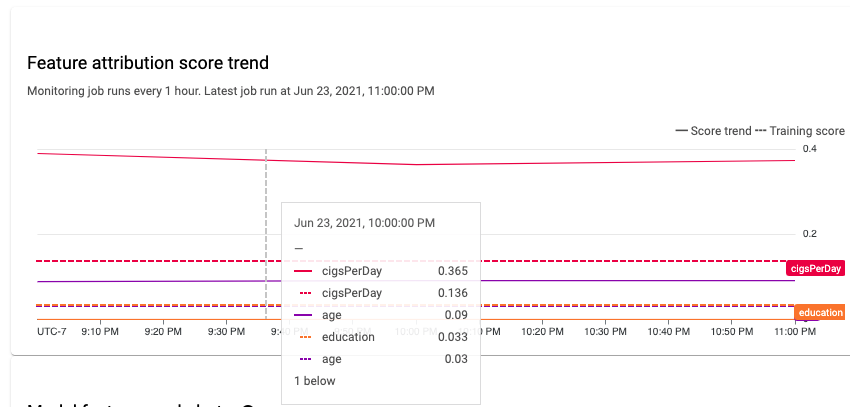This screenshot has width=850, height=407.
Task: Click the Score trend legend line icon
Action: [x=682, y=131]
